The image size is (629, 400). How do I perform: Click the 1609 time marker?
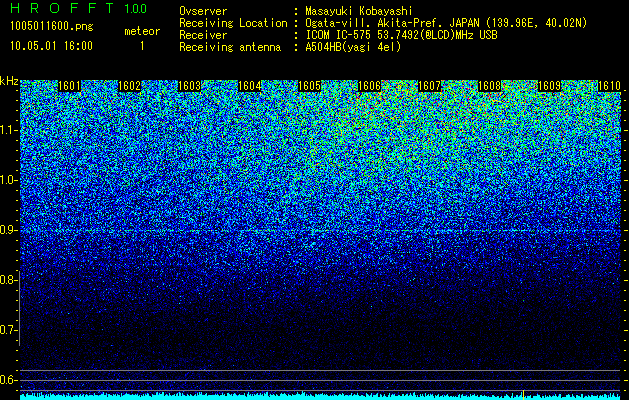tap(550, 86)
